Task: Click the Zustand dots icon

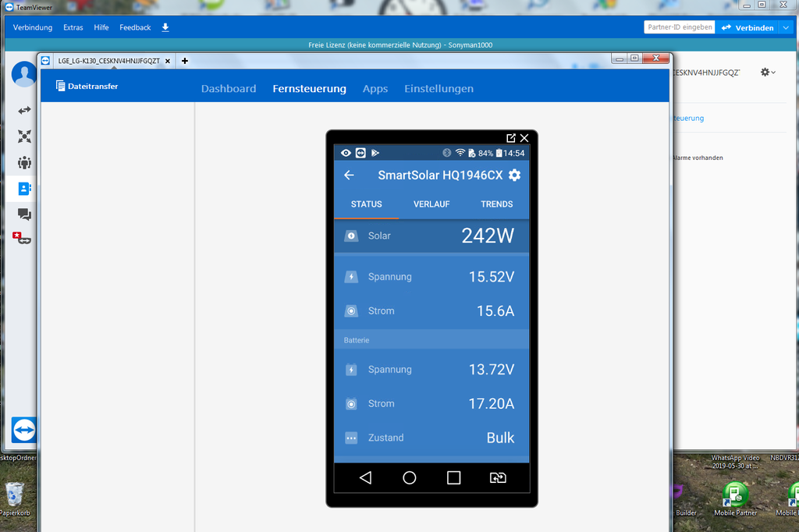Action: 351,438
